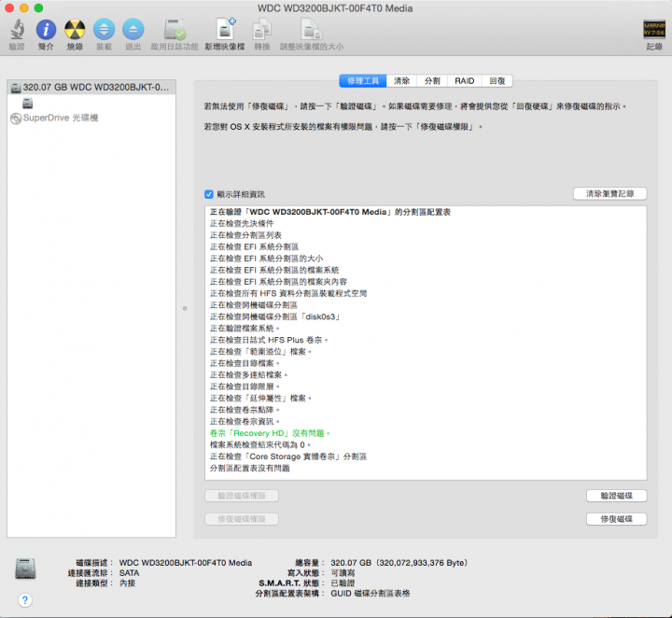Select the 320.07 GB WDC disk in sidebar
This screenshot has width=672, height=618.
point(91,88)
